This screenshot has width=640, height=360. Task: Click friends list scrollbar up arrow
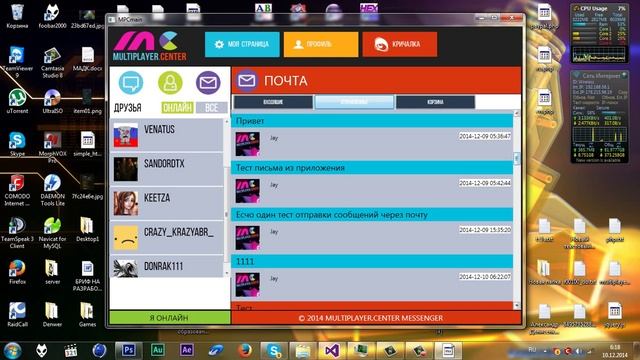coord(227,122)
